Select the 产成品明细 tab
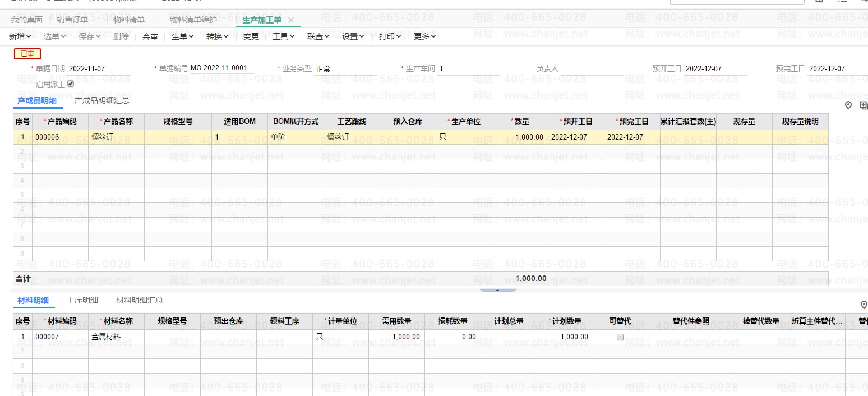 click(x=37, y=100)
